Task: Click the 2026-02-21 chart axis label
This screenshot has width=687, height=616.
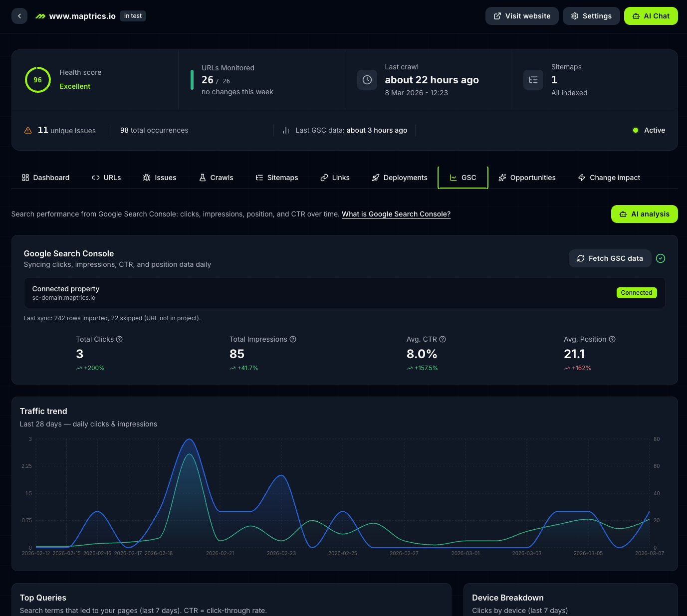Action: tap(220, 553)
